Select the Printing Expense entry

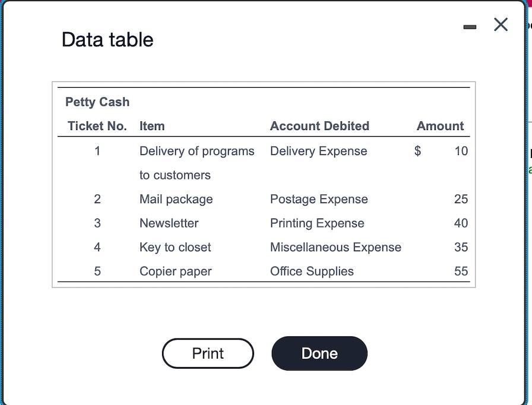pos(316,223)
